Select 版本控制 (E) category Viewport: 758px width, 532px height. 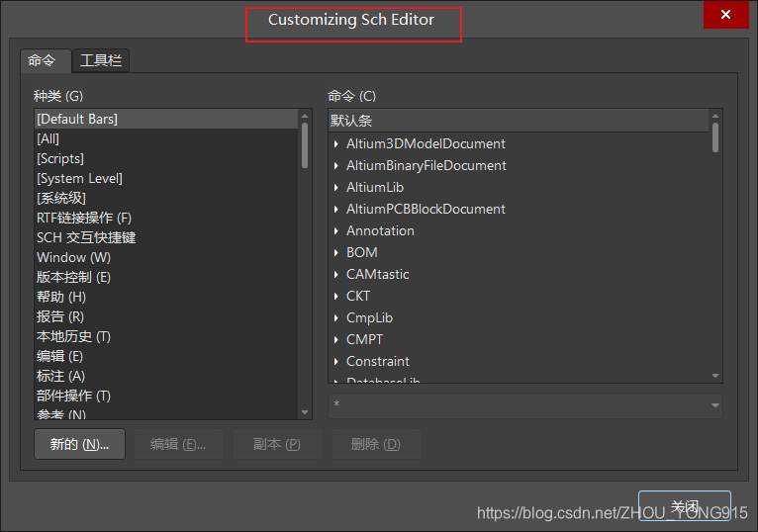coord(167,277)
